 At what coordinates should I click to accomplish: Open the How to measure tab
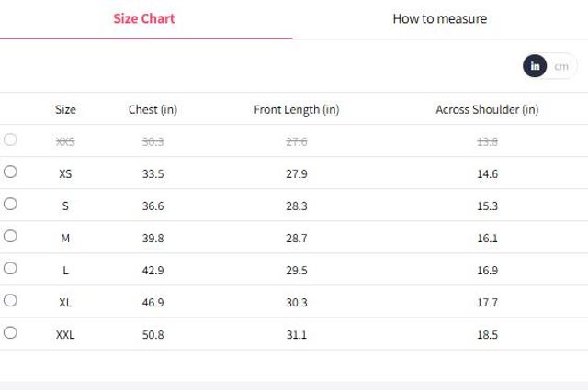click(x=439, y=18)
